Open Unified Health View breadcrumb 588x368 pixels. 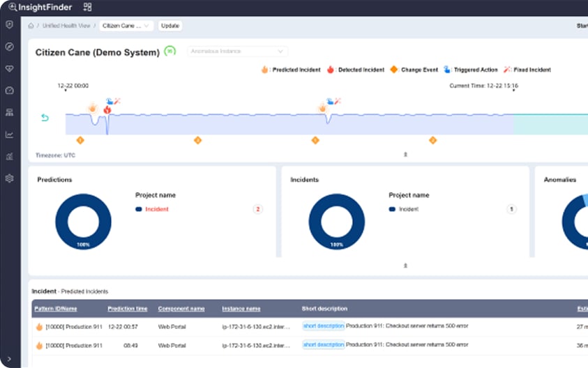point(66,26)
